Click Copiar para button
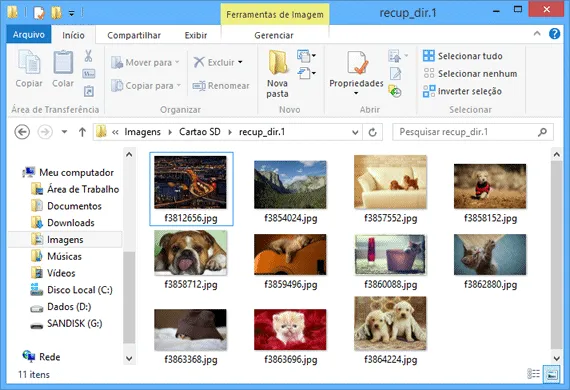The width and height of the screenshot is (570, 390). [x=146, y=86]
